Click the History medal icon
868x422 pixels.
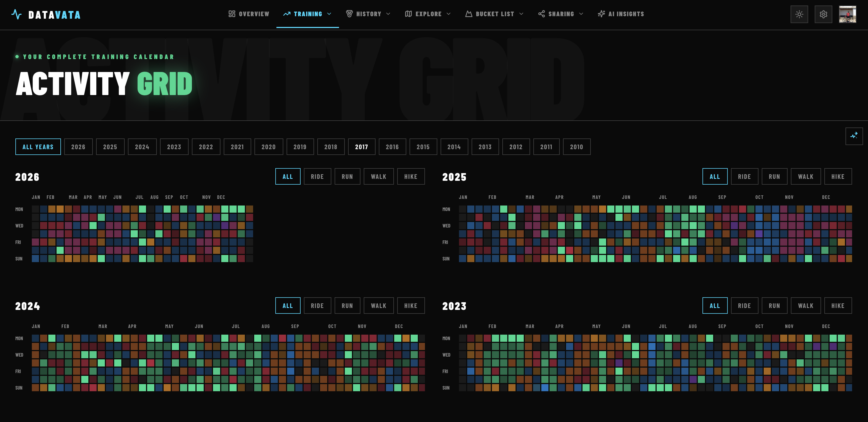(x=349, y=14)
